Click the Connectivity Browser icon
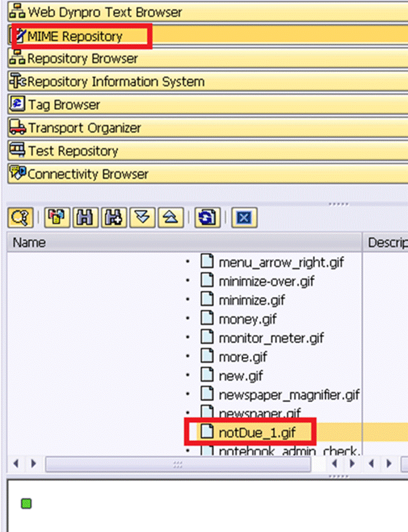The width and height of the screenshot is (408, 532). click(x=17, y=172)
